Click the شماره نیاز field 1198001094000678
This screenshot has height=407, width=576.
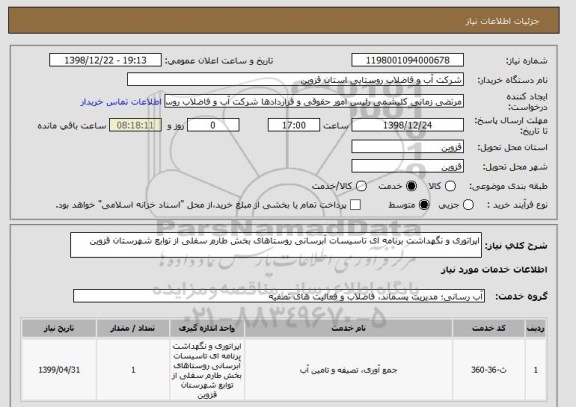click(407, 60)
